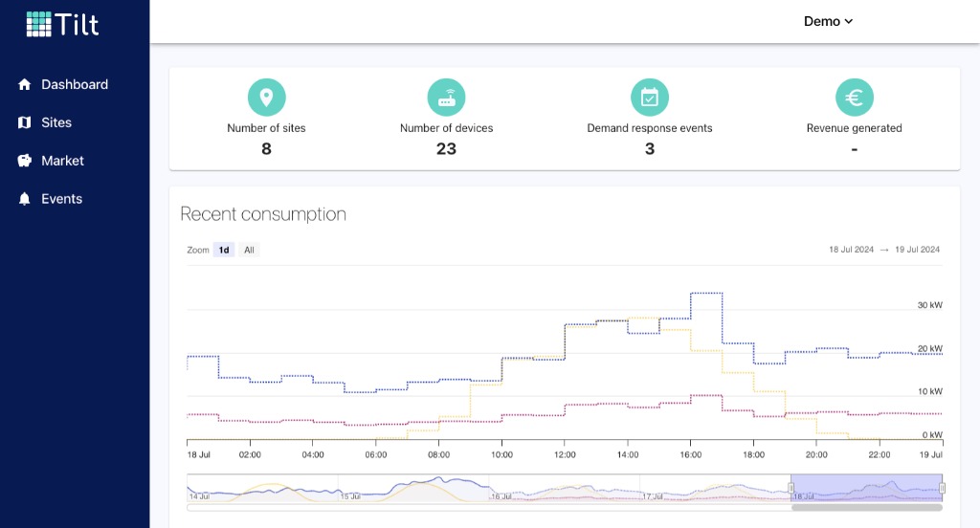This screenshot has height=528, width=980.
Task: Click the calendar check events icon
Action: point(649,98)
